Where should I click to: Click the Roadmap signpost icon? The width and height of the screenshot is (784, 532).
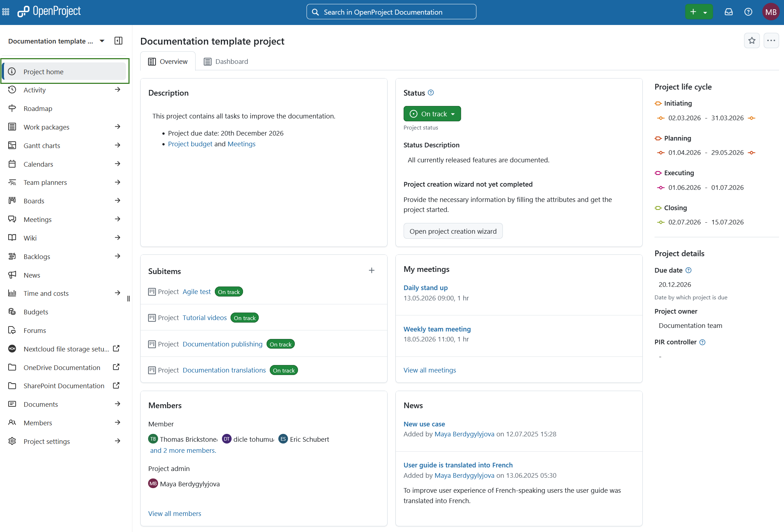(x=12, y=108)
